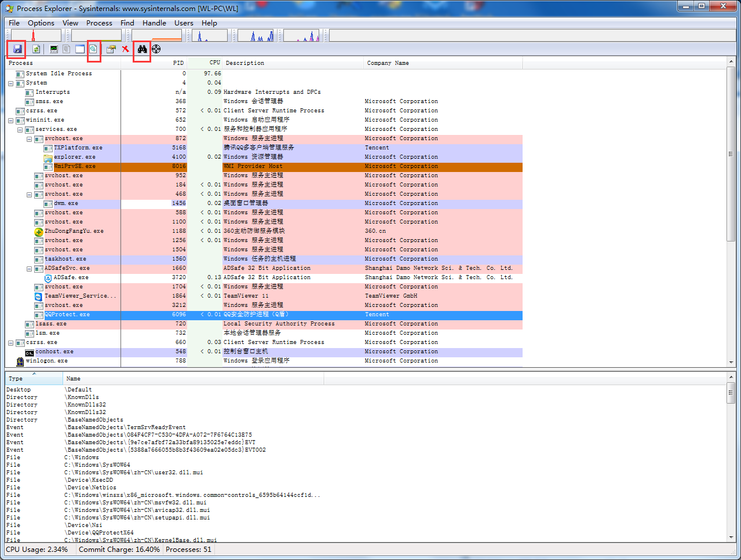The height and width of the screenshot is (560, 741).
Task: Sort by the Description column header
Action: coord(293,63)
